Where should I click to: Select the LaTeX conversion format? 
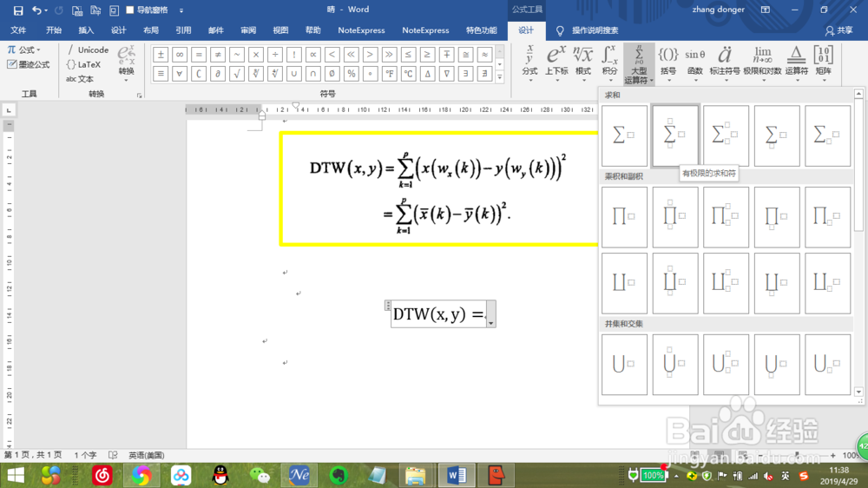pos(83,65)
